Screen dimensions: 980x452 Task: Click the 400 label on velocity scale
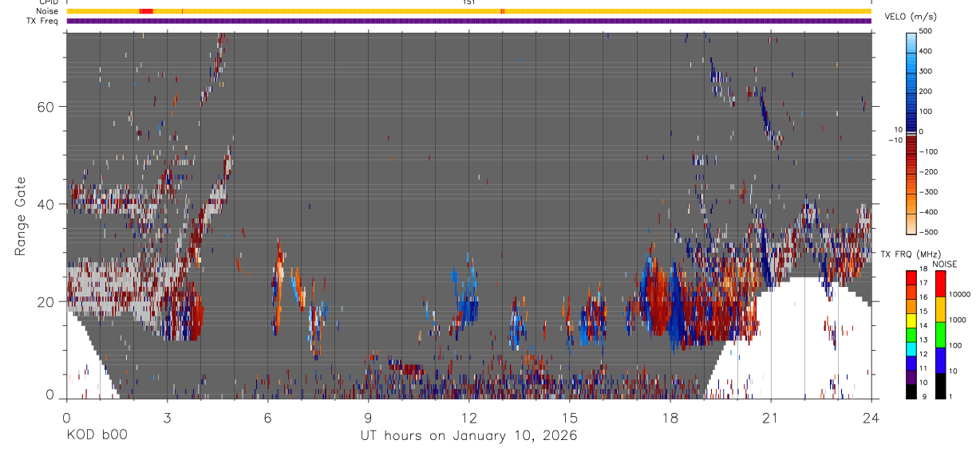tap(927, 51)
